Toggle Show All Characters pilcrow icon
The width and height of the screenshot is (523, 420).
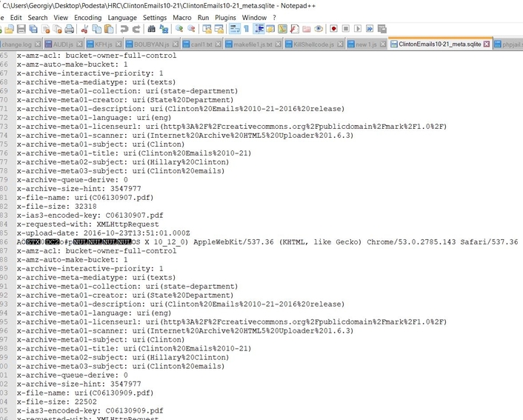247,30
